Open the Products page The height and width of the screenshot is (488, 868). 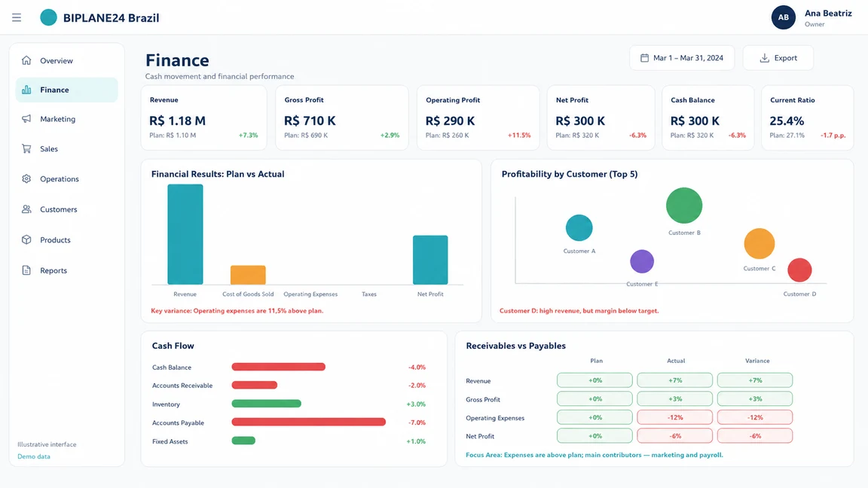tap(66, 239)
